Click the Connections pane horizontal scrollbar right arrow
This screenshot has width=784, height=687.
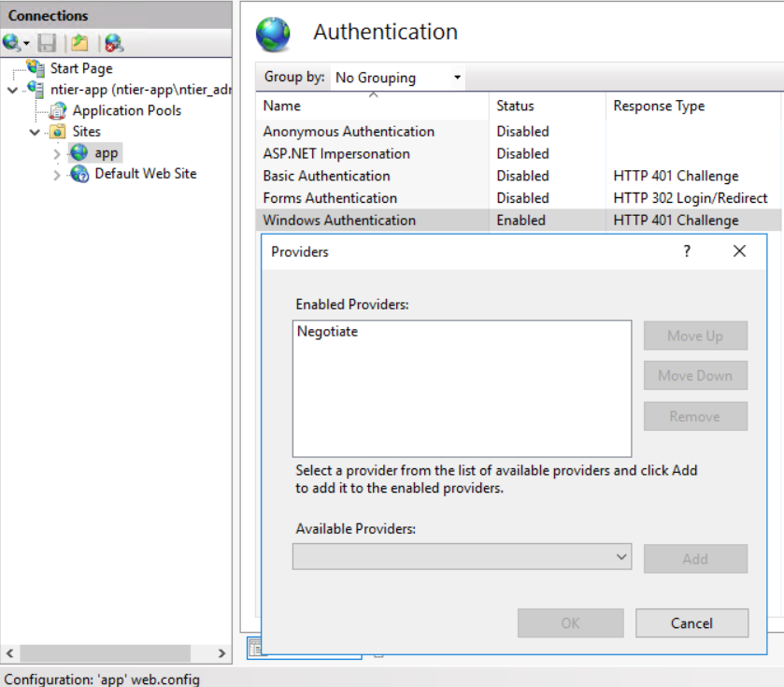(x=221, y=653)
